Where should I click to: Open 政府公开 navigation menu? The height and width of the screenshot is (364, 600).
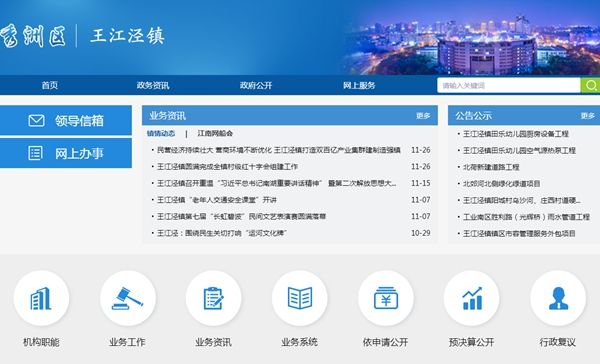pos(256,85)
